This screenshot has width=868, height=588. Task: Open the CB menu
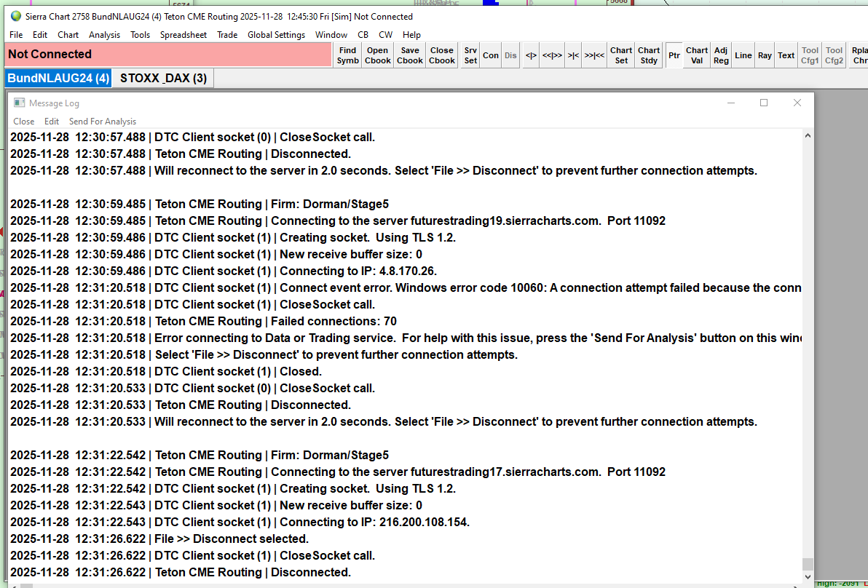pyautogui.click(x=363, y=34)
